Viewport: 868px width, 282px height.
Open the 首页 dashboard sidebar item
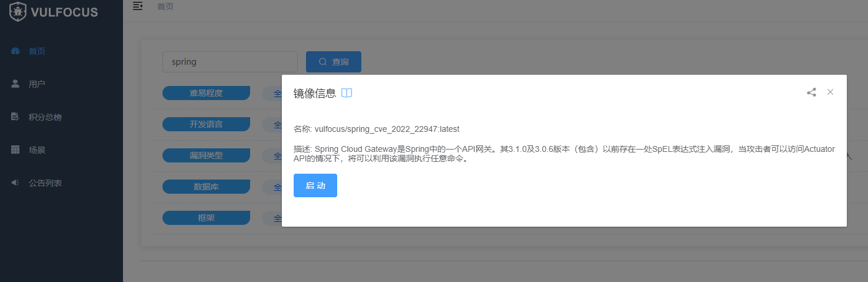click(x=61, y=51)
